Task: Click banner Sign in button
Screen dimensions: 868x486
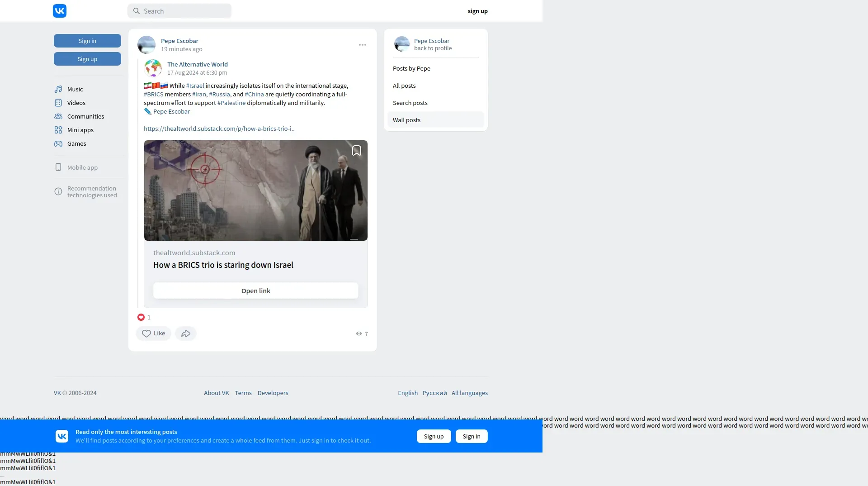Action: [472, 436]
